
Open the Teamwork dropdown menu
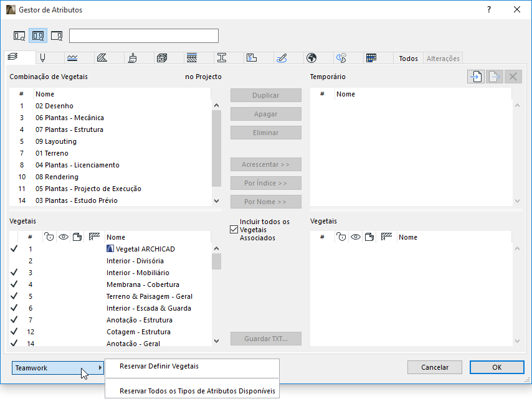(58, 368)
